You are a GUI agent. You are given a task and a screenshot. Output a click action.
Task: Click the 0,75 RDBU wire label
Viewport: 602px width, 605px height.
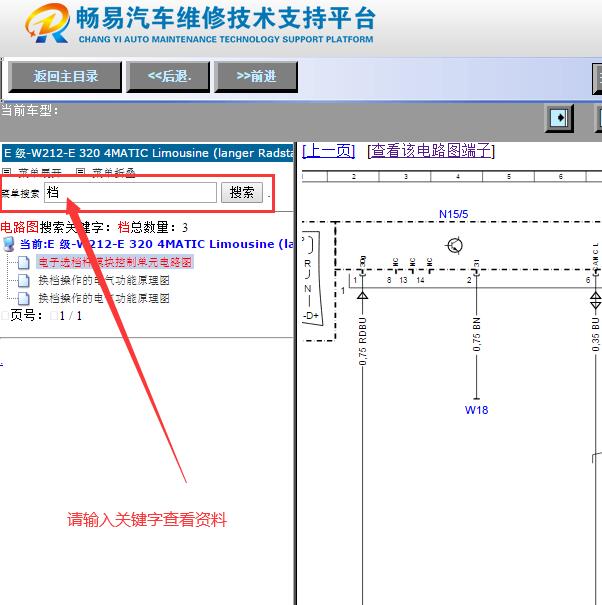coord(362,341)
